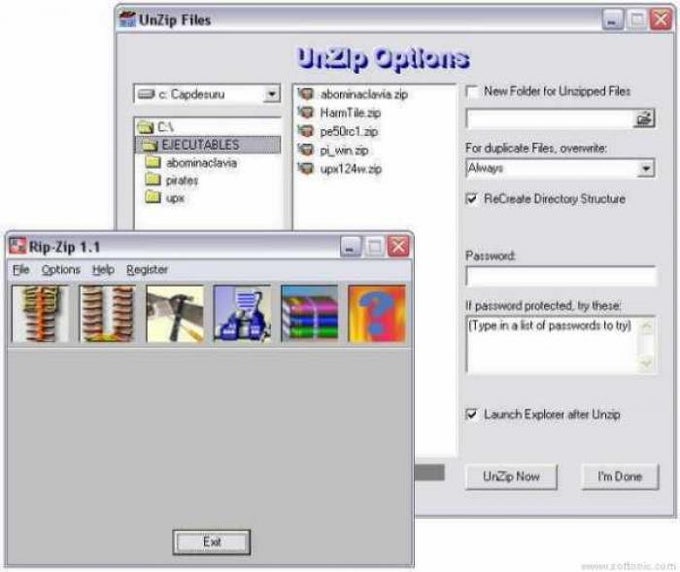Click the zip icon beside upx124w.zip

(x=306, y=169)
